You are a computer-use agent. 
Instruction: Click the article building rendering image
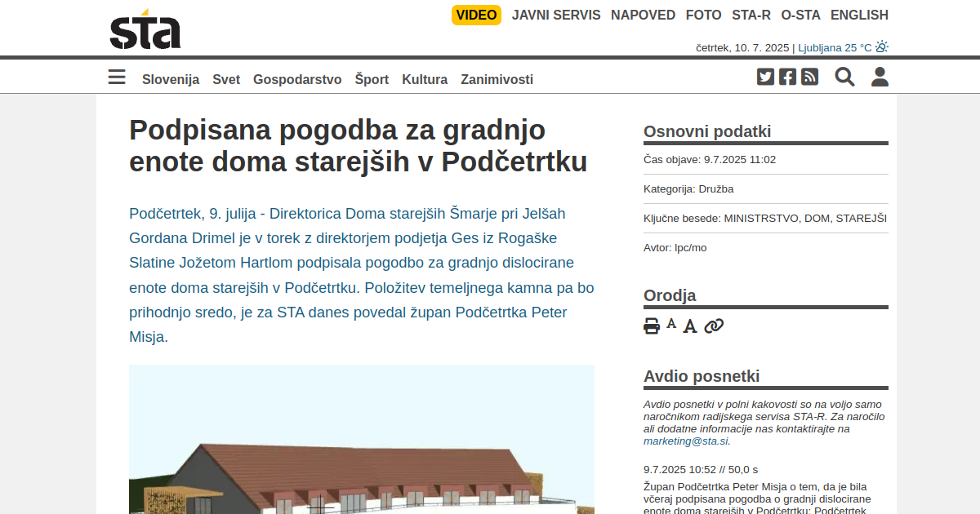[x=362, y=439]
